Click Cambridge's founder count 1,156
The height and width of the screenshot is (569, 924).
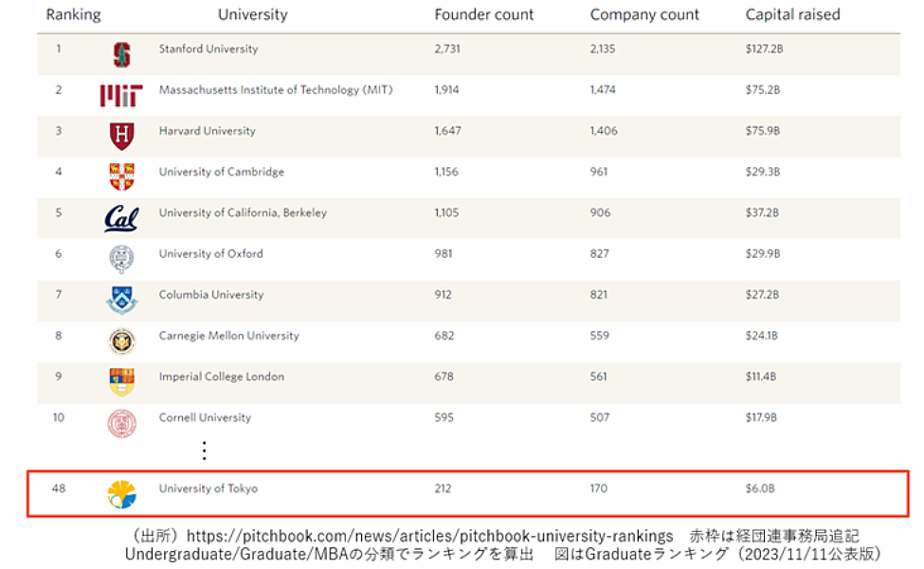tap(446, 173)
